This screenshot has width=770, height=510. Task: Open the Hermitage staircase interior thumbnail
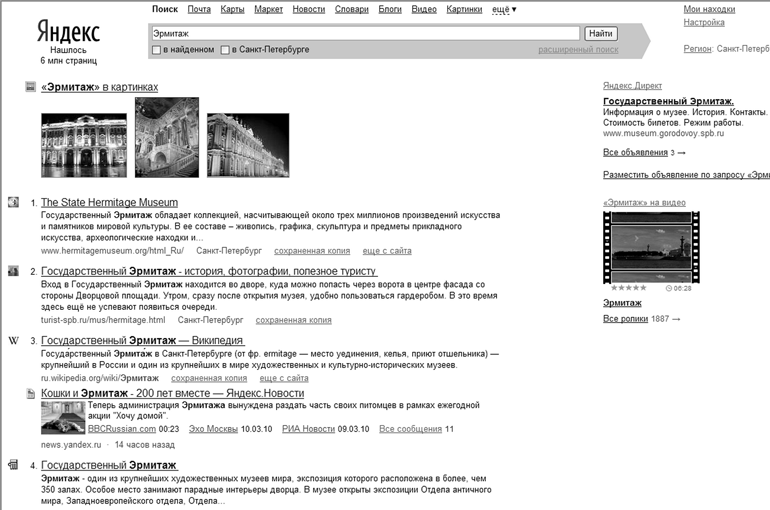[x=167, y=137]
